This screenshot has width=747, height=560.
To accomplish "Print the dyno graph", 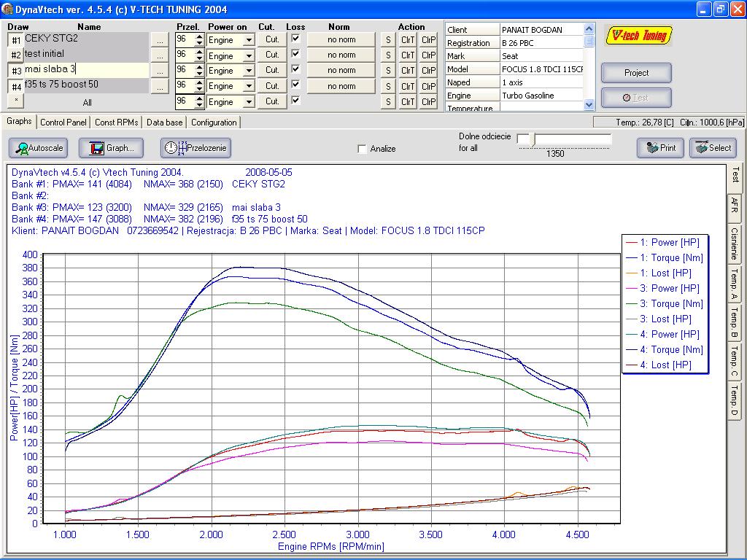I will click(660, 148).
